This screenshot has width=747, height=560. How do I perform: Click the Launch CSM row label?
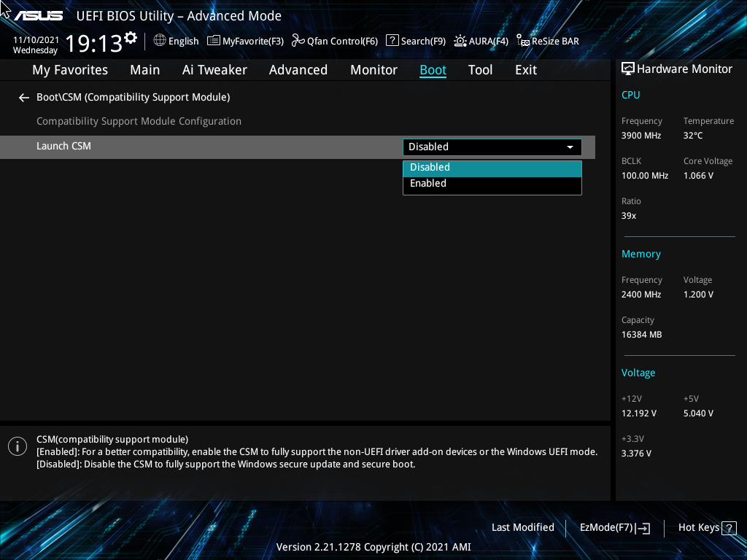pos(64,146)
